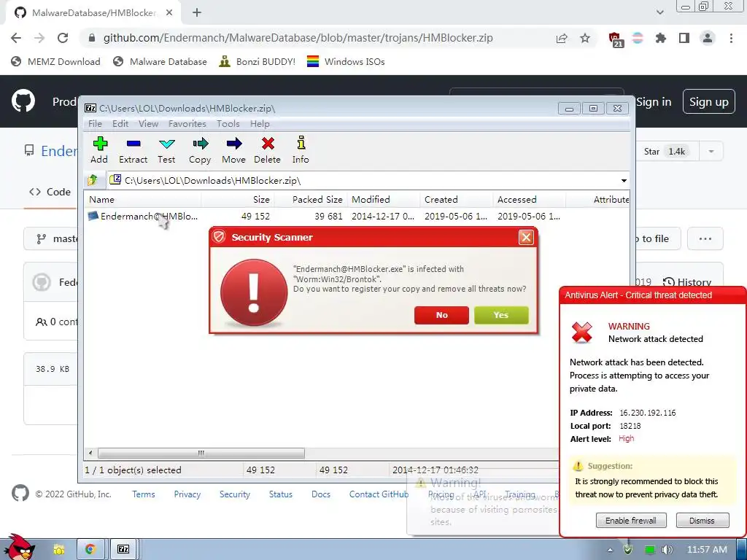Click the Yes button in Security Scanner
The image size is (747, 560).
pos(501,315)
